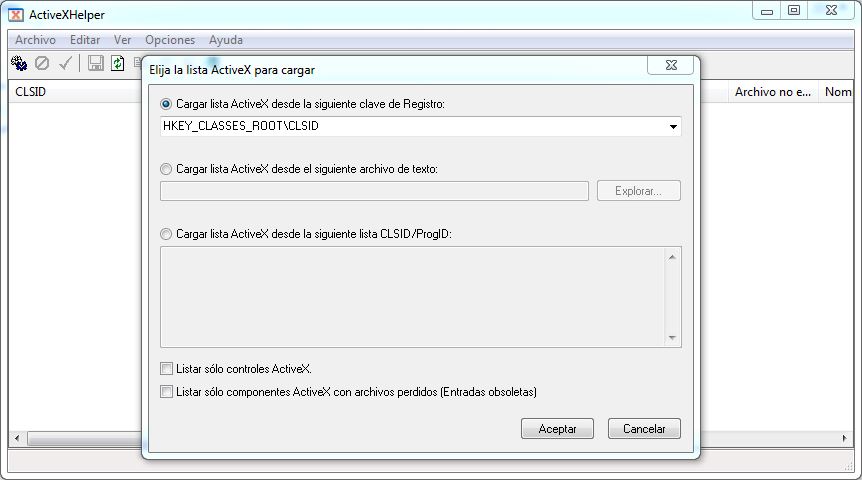Viewport: 862px width, 480px height.
Task: Click down arrow of CLSID list scrollbar
Action: (x=672, y=338)
